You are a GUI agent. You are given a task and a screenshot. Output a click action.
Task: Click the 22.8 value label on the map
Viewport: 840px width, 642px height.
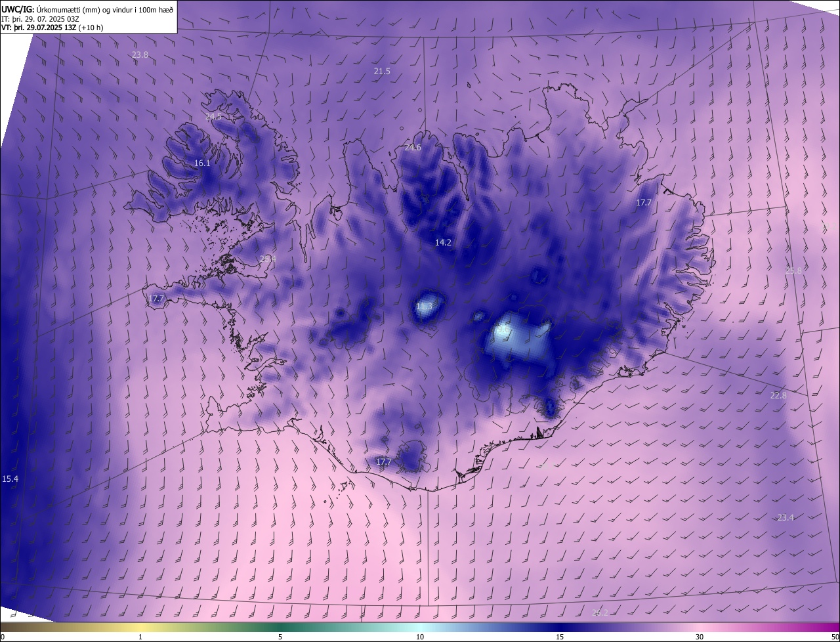pyautogui.click(x=778, y=395)
